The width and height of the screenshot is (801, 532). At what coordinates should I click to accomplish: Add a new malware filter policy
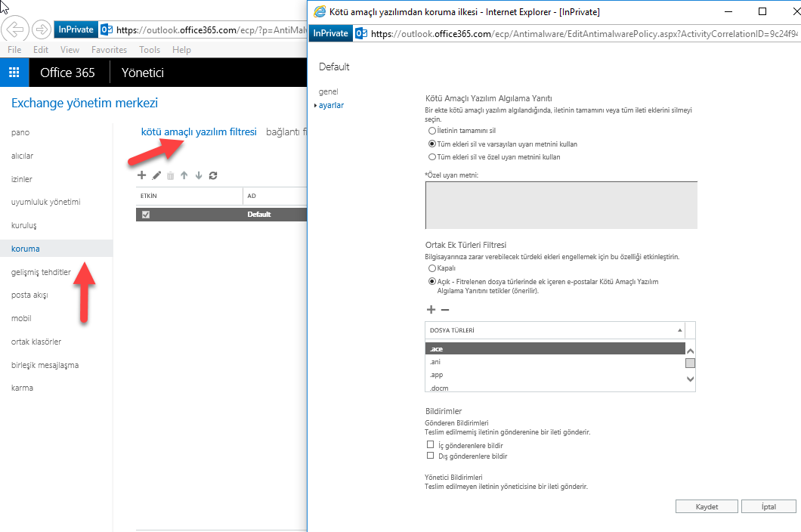click(141, 175)
